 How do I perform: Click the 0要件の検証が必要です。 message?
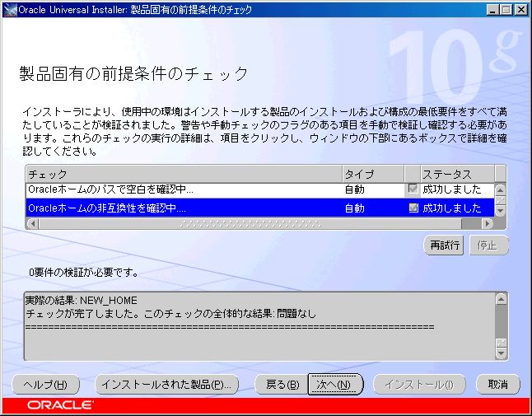pos(84,272)
